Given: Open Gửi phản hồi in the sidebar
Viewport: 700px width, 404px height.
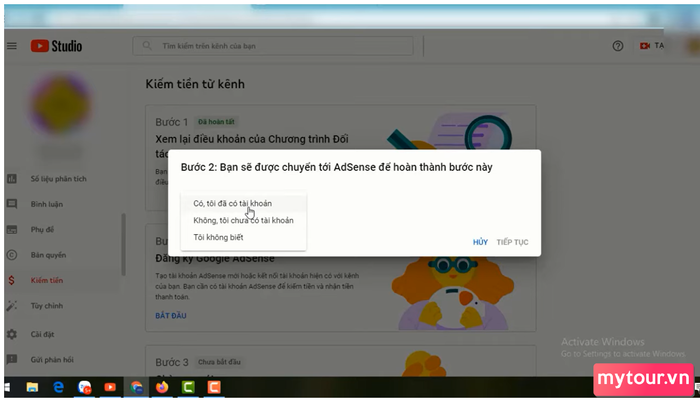Looking at the screenshot, I should (x=52, y=359).
